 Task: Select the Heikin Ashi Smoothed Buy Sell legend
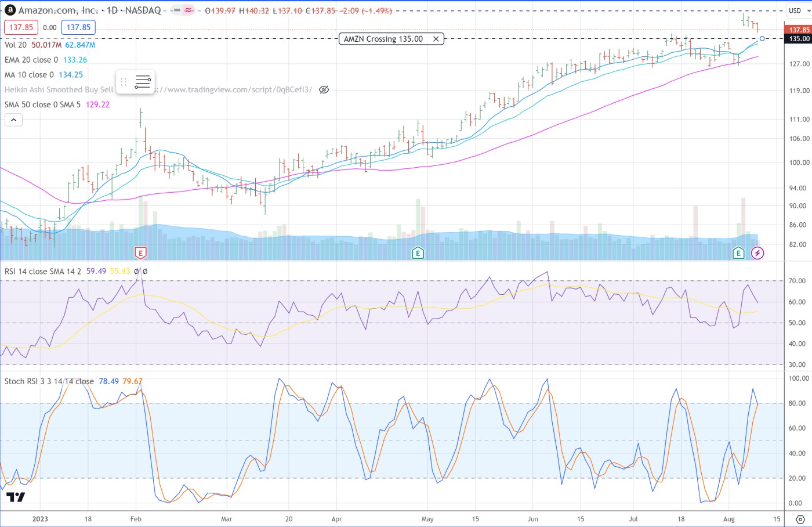(59, 89)
